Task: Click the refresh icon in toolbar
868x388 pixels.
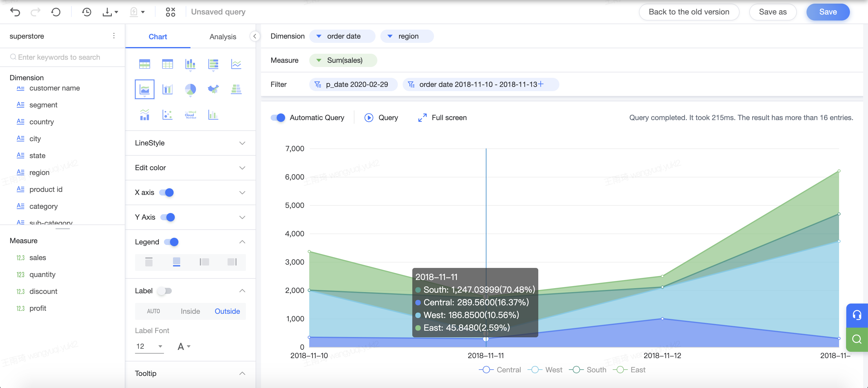Action: coord(56,12)
